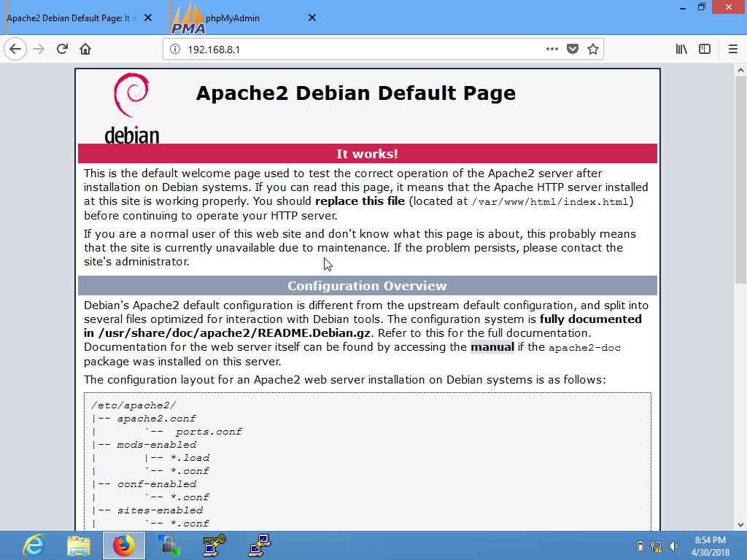
Task: Click '/etc/apache2/' in the config tree
Action: click(x=133, y=405)
